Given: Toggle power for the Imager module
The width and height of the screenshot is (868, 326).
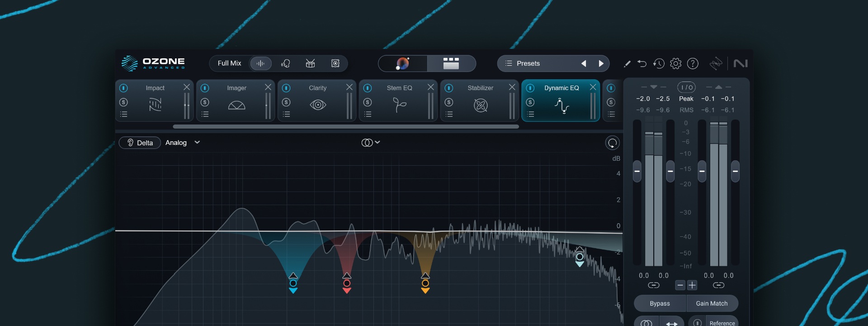Looking at the screenshot, I should point(205,88).
